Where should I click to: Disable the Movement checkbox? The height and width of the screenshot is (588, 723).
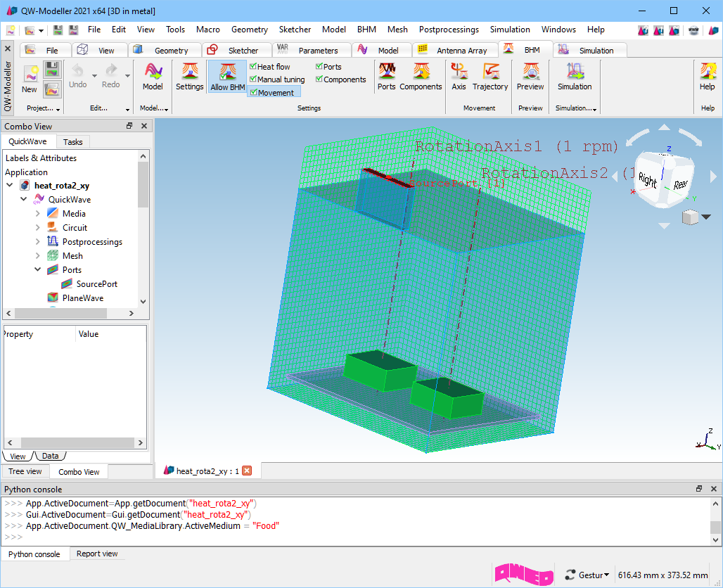[x=253, y=93]
